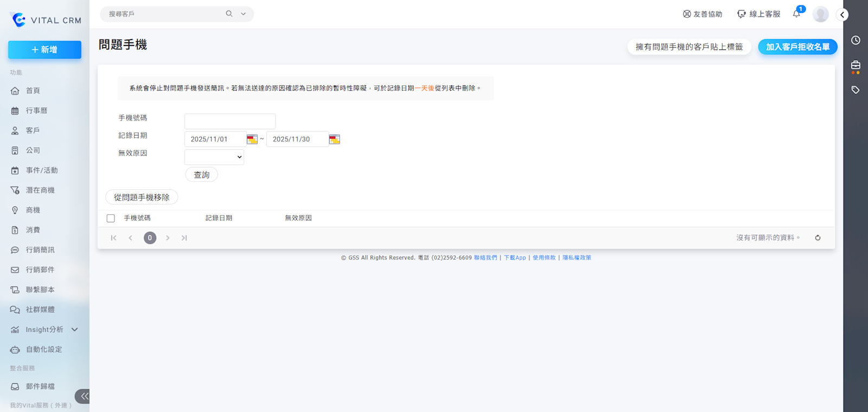Refresh the problem phone list
This screenshot has height=412, width=868.
tap(818, 238)
